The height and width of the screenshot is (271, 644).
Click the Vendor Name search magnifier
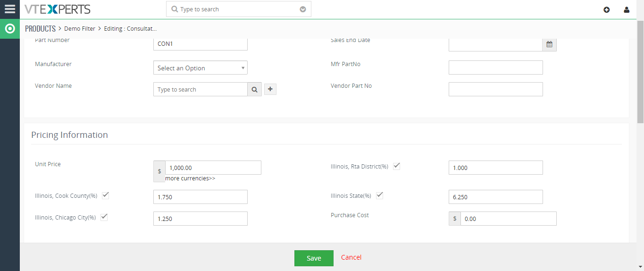point(254,89)
